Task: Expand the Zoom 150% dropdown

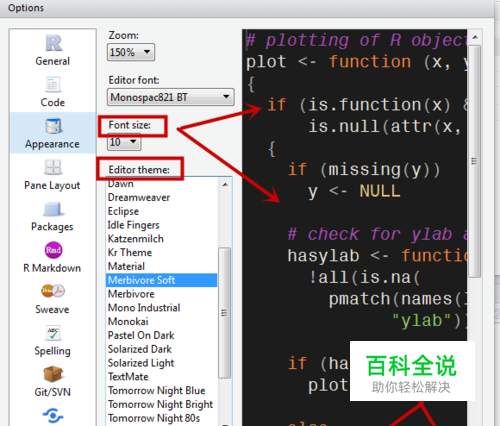Action: 131,52
